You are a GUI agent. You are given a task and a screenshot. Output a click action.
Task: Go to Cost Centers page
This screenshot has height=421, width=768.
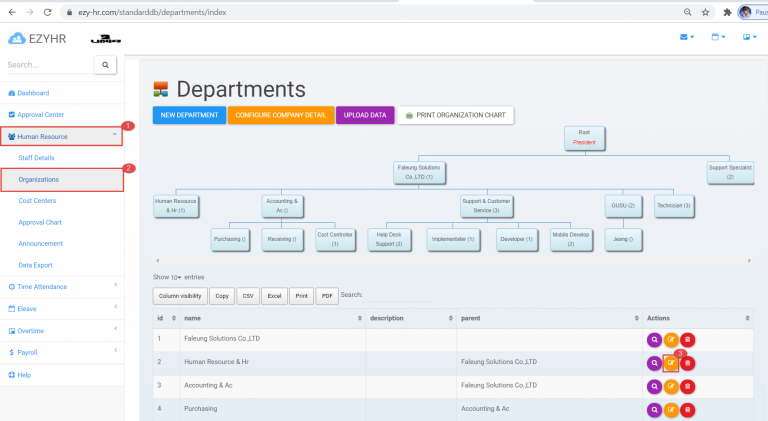point(38,201)
